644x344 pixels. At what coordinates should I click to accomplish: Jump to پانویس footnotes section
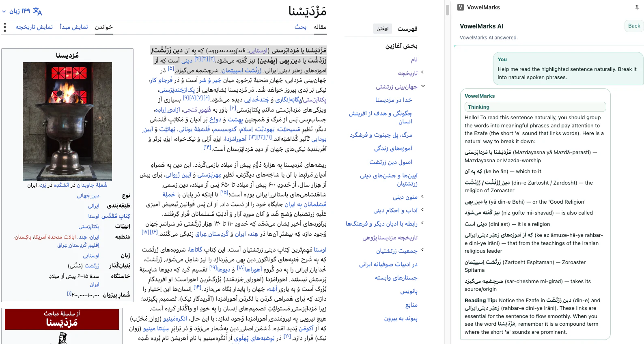coord(409,291)
